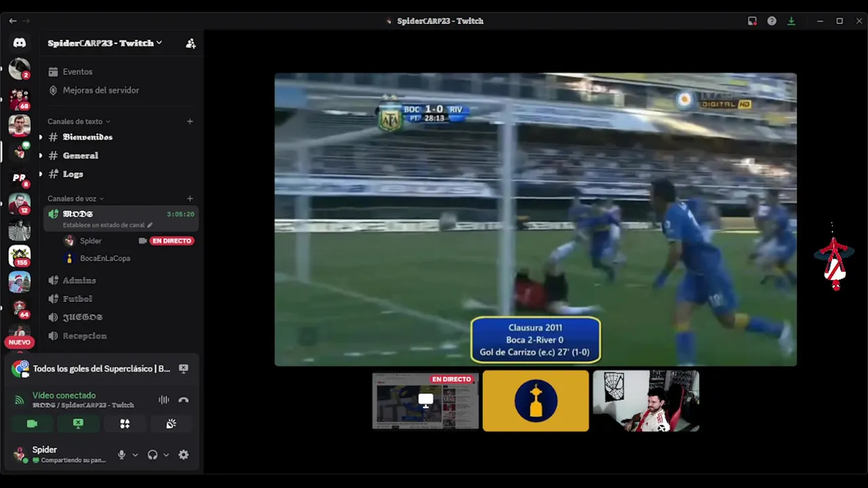This screenshot has width=868, height=488.
Task: Select user Spider in MODS channel
Action: click(x=91, y=241)
